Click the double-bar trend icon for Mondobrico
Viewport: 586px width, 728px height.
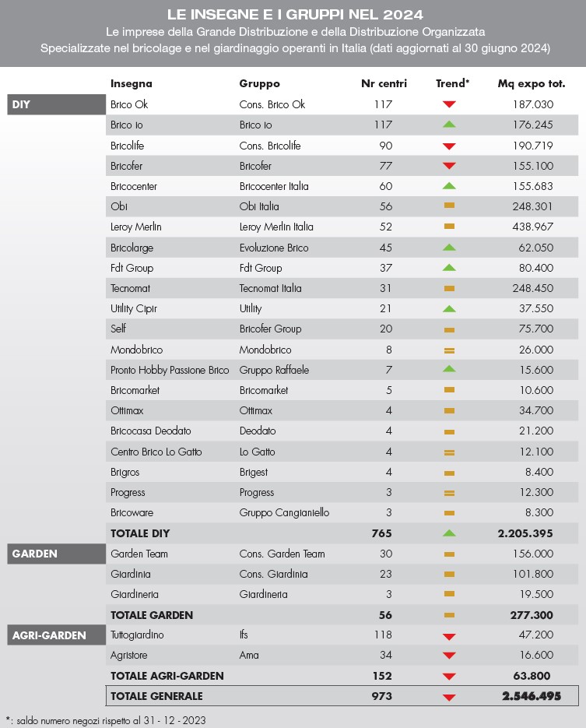pyautogui.click(x=449, y=350)
